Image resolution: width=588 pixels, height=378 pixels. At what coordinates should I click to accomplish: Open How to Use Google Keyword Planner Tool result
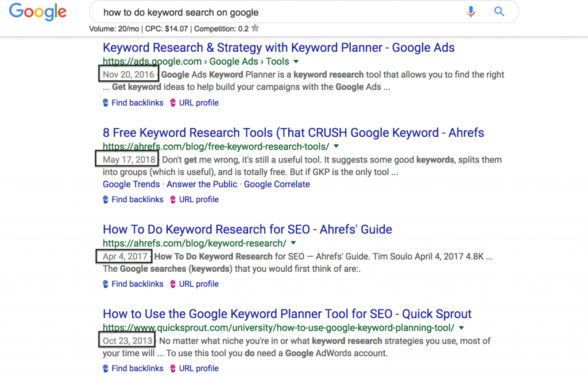(x=287, y=314)
